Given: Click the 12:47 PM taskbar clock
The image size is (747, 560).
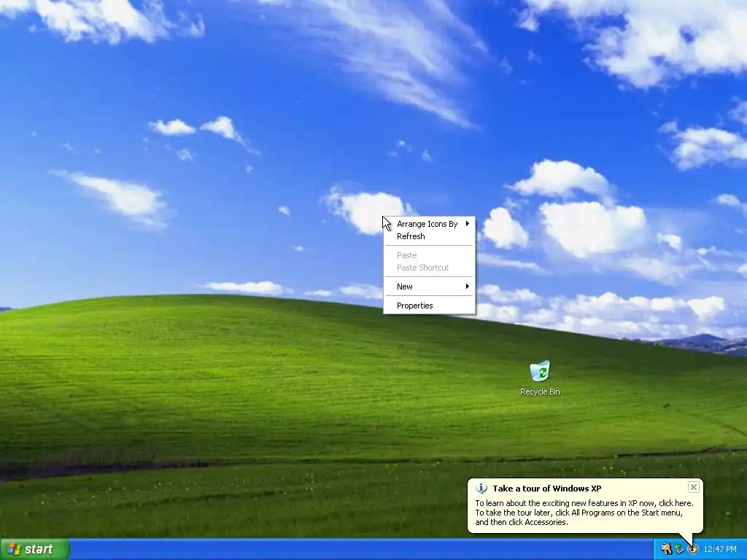Looking at the screenshot, I should 720,549.
